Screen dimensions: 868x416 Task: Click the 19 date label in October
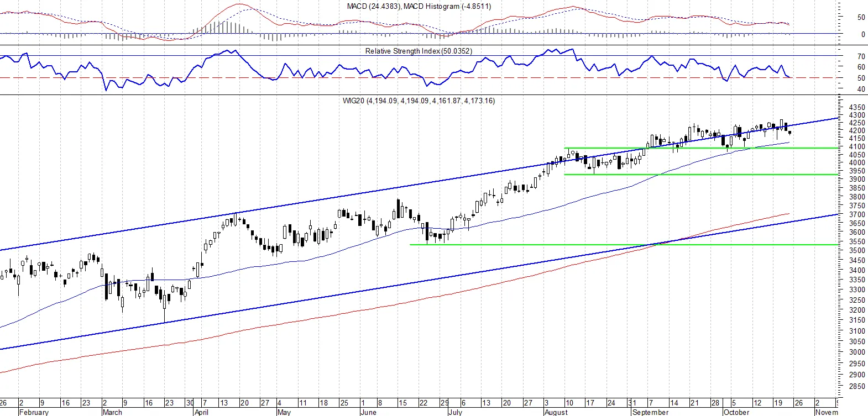pos(778,403)
